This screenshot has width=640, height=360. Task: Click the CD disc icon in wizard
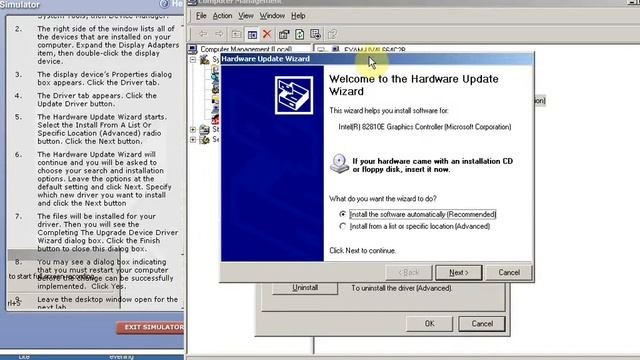point(339,164)
